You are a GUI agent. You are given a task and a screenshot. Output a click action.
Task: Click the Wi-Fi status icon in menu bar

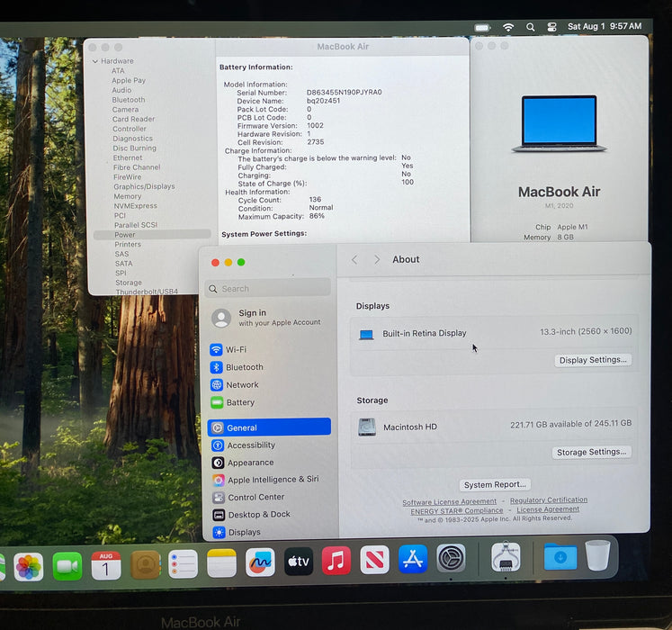pos(508,27)
